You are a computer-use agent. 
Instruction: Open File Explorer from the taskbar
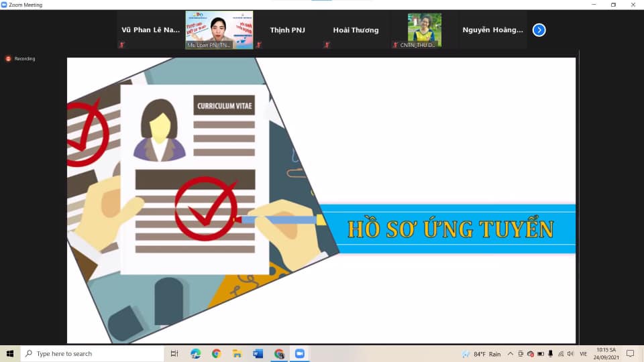tap(237, 353)
